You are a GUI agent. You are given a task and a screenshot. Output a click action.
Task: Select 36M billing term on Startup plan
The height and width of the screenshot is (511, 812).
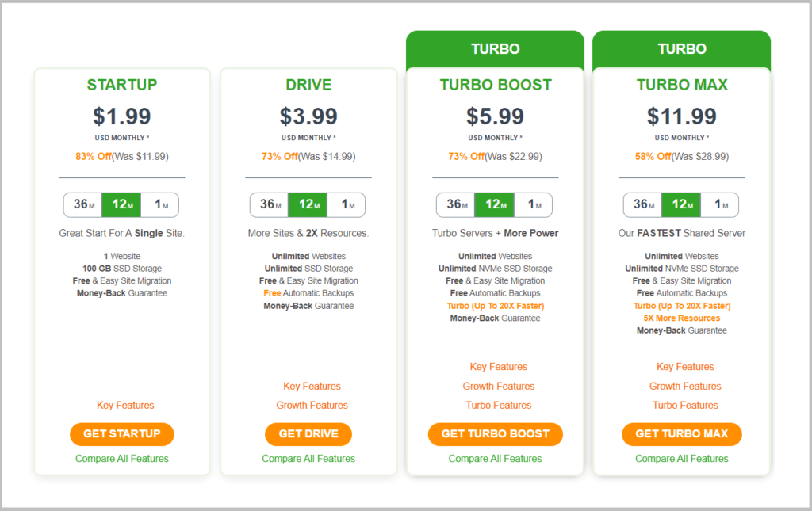pos(82,204)
